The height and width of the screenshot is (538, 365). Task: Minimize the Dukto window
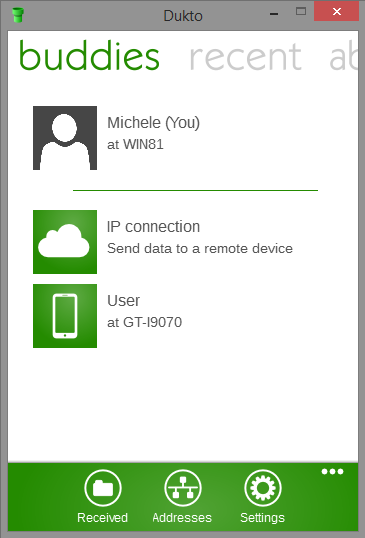274,14
